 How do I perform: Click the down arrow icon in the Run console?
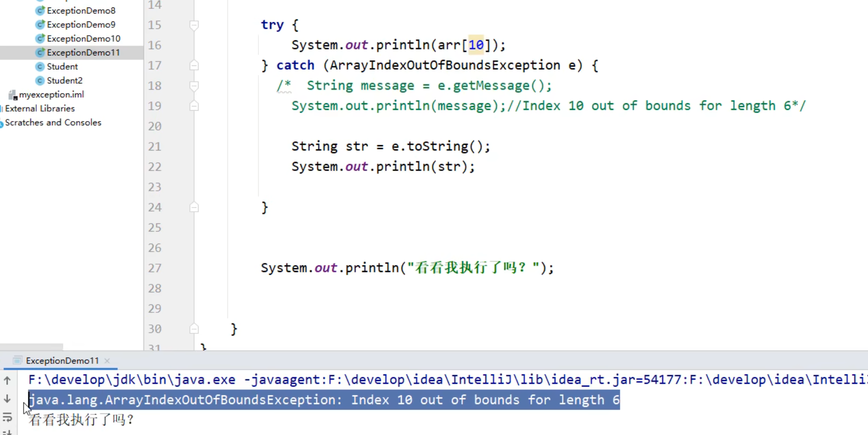[7, 399]
